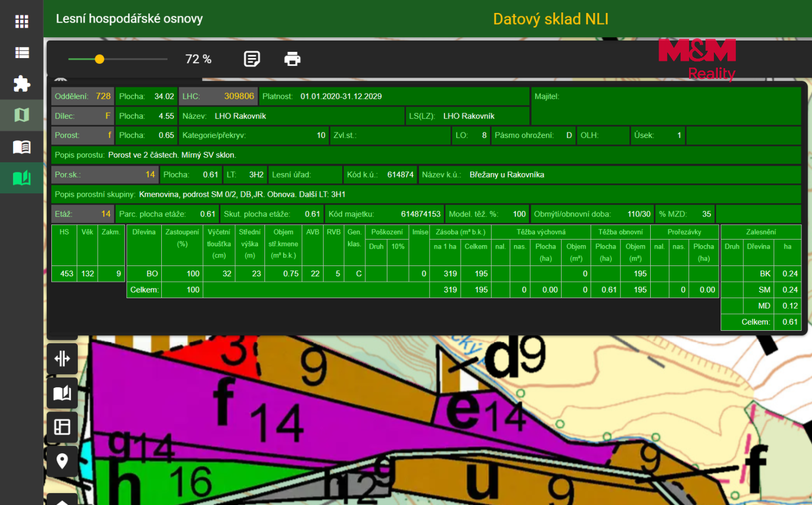Screen dimensions: 812x505
Task: Activate the split compare map tool
Action: click(62, 358)
